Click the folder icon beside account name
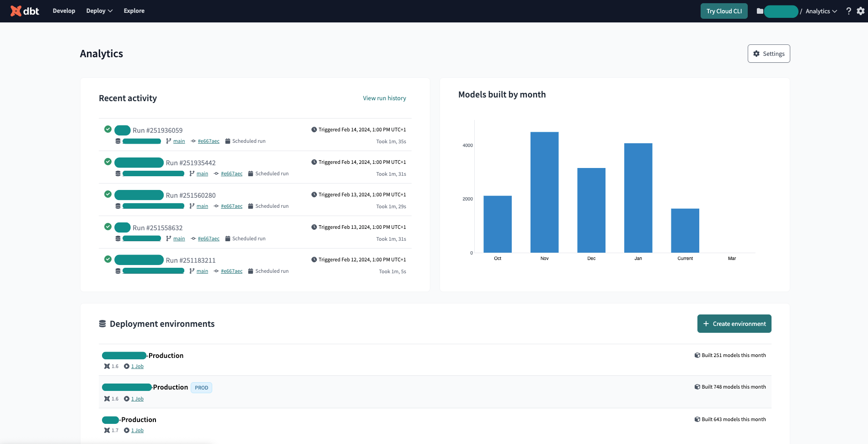868x444 pixels. (760, 11)
